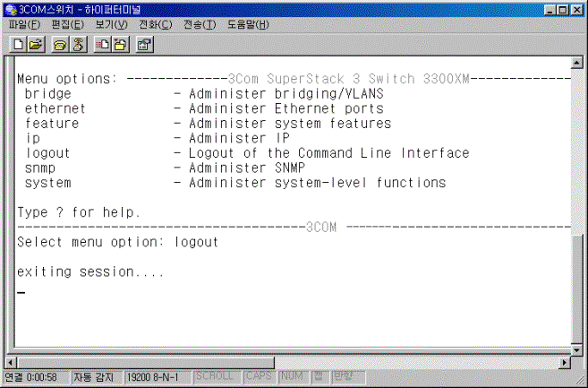Click '3Com SuperStack 3 Switch 3300XM' header
Viewport: 588px width, 388px height.
pyautogui.click(x=349, y=79)
